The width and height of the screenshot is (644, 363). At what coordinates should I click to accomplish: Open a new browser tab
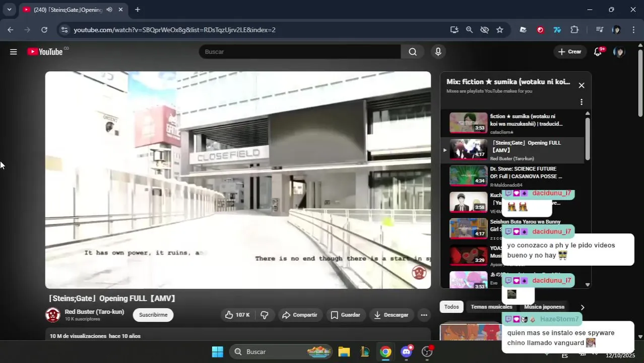point(138,10)
